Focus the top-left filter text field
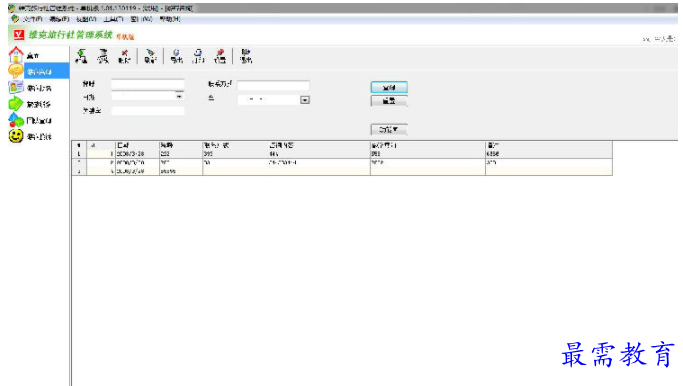 click(x=148, y=84)
